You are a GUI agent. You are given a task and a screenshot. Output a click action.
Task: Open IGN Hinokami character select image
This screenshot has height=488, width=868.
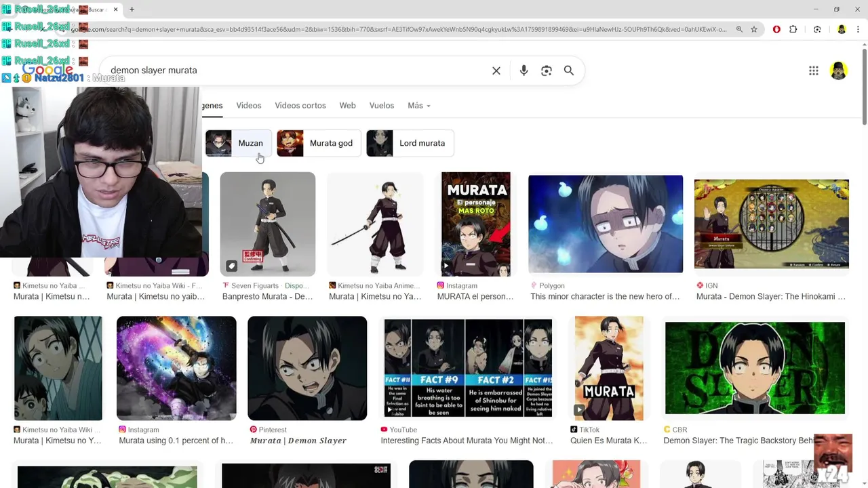pyautogui.click(x=772, y=224)
